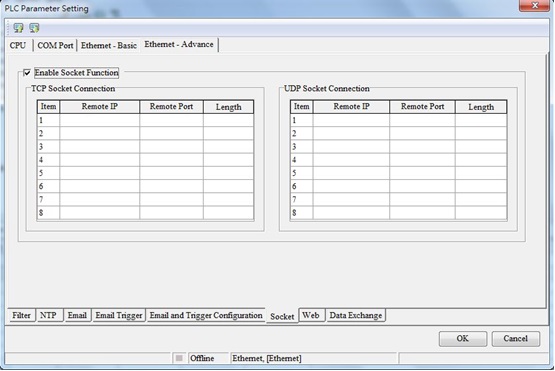Click the first toolbar download icon
Screen dimensions: 555x371
tap(18, 28)
